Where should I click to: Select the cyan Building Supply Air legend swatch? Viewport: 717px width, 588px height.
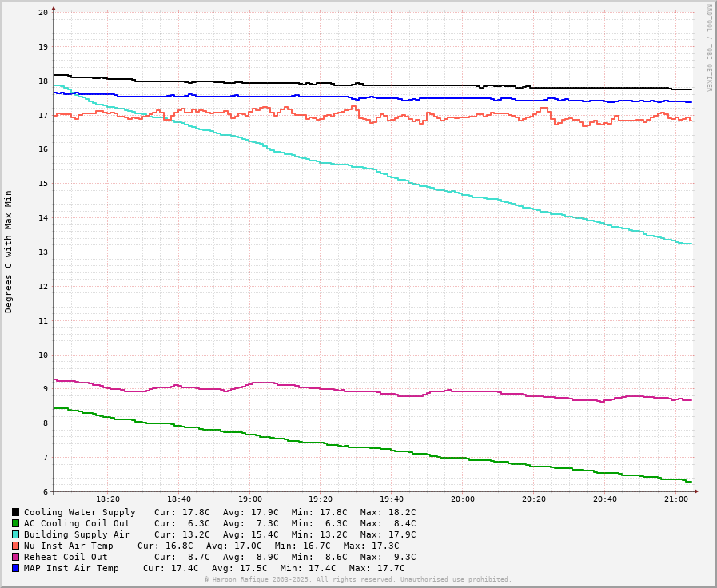15,534
